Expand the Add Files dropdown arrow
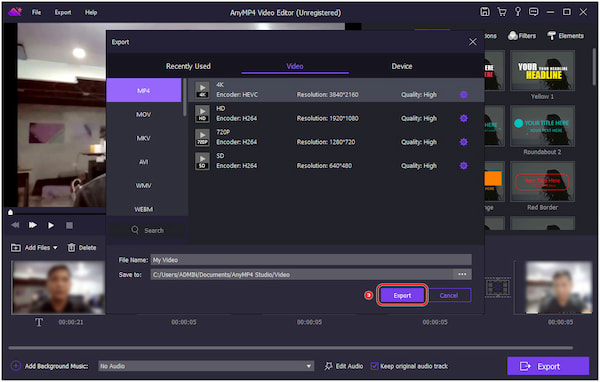This screenshot has height=382, width=600. pyautogui.click(x=55, y=248)
